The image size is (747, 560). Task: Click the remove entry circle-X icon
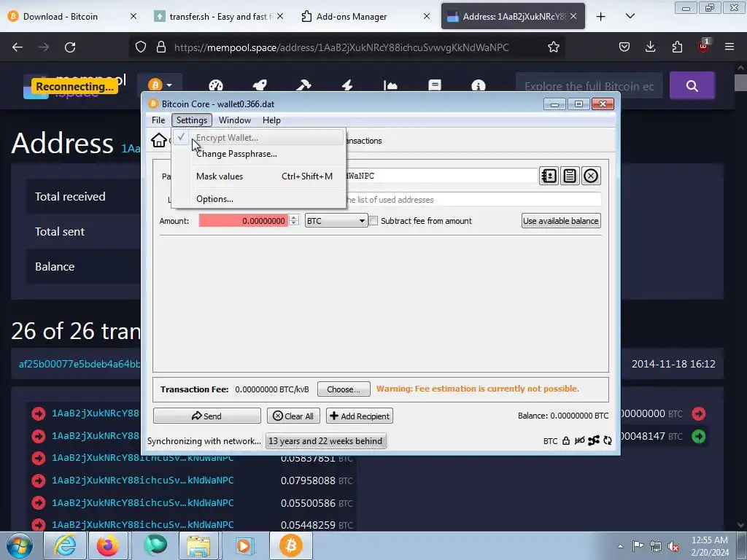[x=591, y=176]
